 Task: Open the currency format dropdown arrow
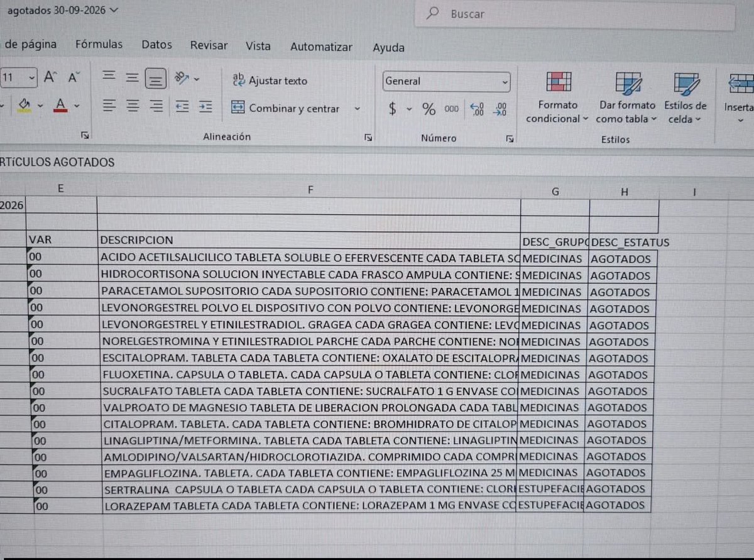409,109
